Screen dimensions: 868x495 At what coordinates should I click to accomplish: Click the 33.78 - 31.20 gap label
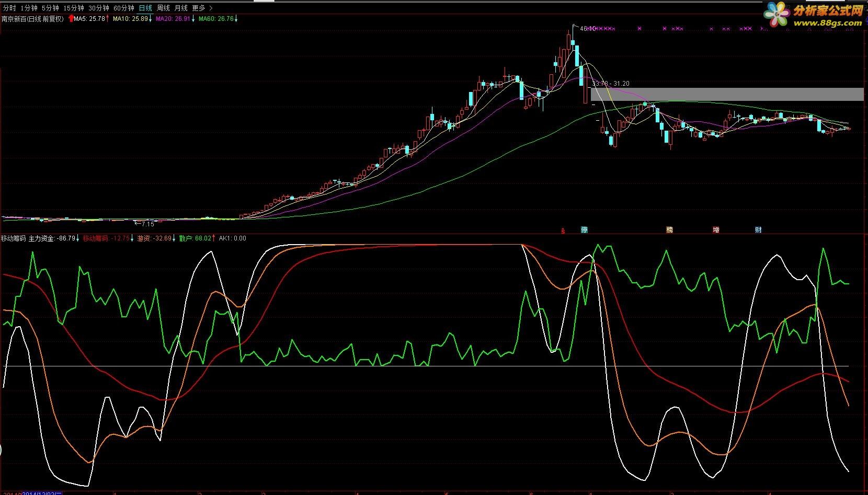click(x=611, y=84)
